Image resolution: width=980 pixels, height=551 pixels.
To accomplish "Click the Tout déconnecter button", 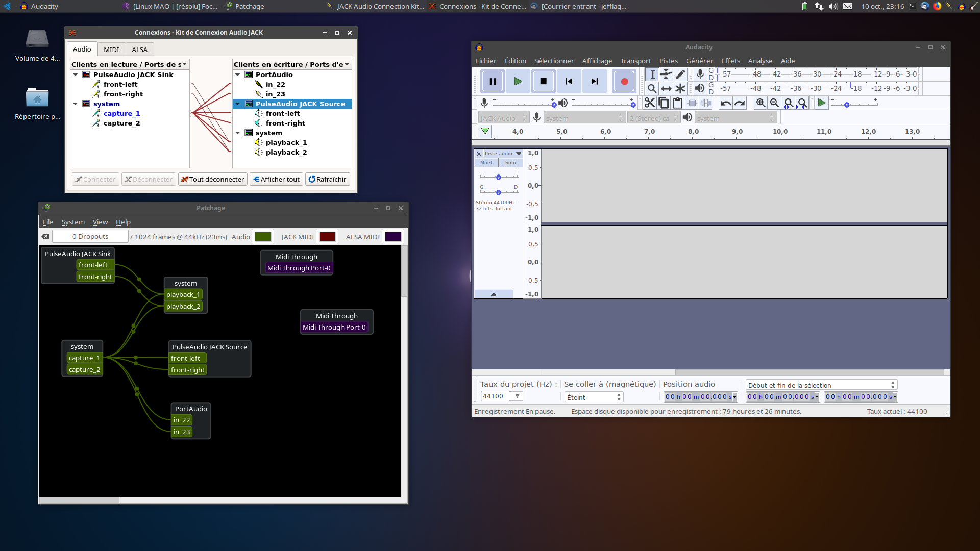I will (x=213, y=180).
